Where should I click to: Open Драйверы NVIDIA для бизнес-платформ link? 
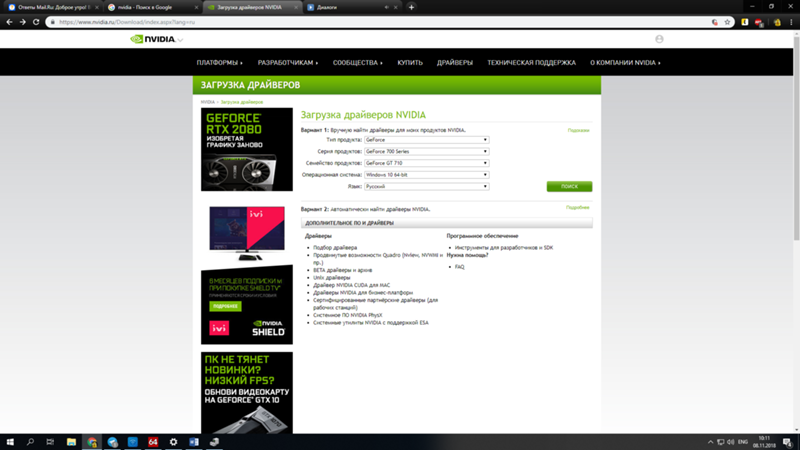(x=363, y=293)
